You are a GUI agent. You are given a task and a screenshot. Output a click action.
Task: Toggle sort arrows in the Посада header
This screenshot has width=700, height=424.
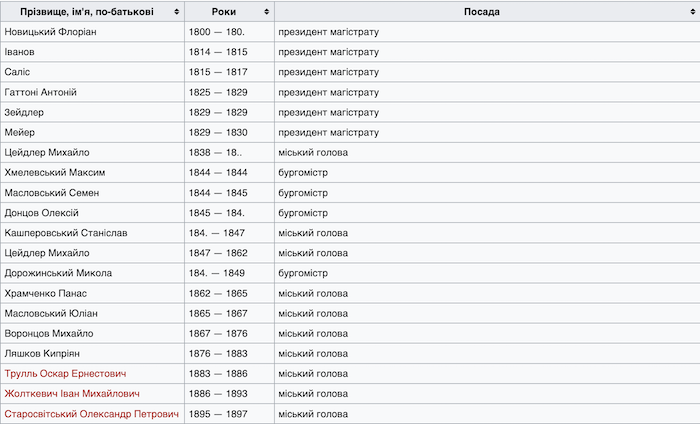(x=693, y=12)
